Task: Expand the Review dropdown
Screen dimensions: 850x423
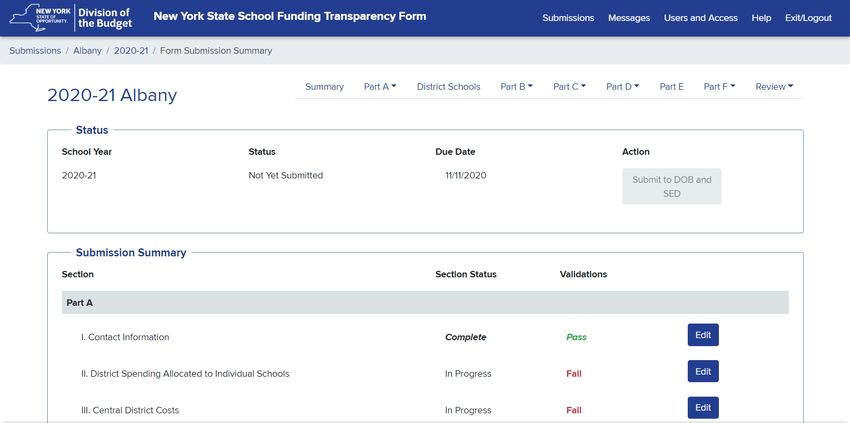Action: pyautogui.click(x=774, y=87)
